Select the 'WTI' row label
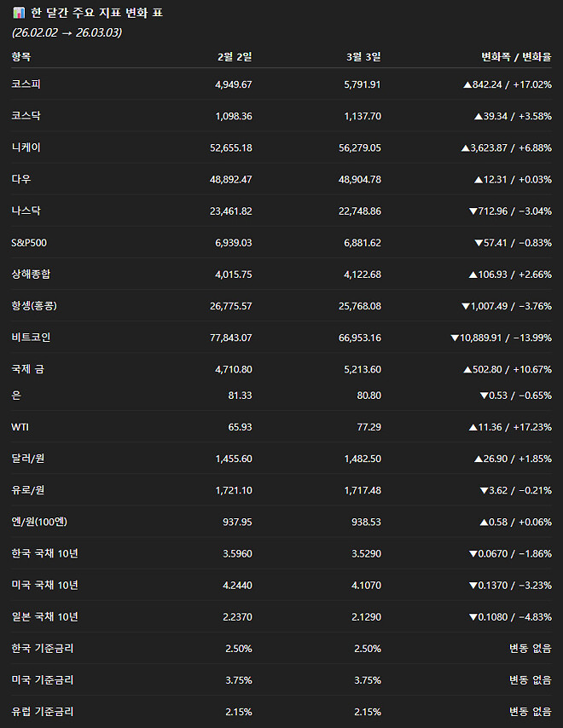The height and width of the screenshot is (728, 563). pos(20,427)
